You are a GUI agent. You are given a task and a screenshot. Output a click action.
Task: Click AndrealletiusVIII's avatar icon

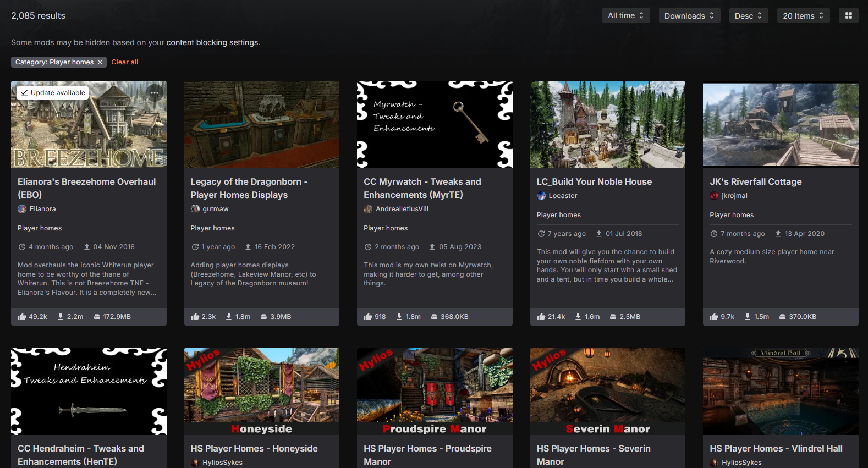tap(368, 209)
